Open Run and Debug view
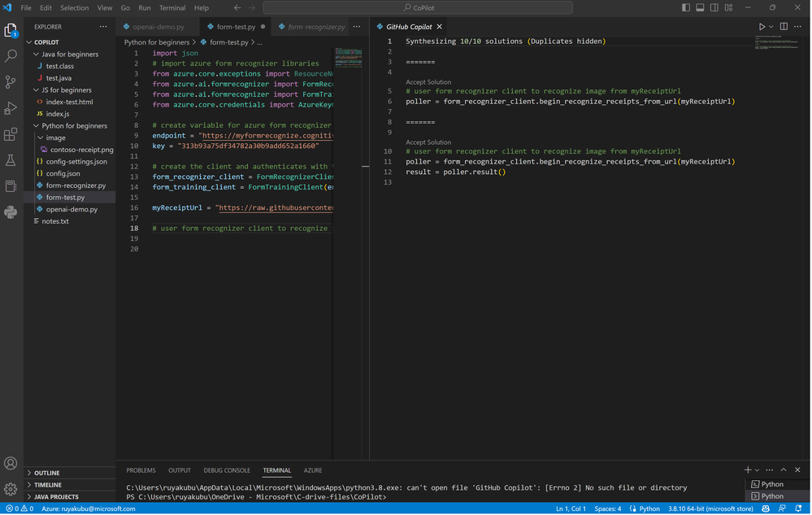Viewport: 812px width, 515px height. point(11,108)
